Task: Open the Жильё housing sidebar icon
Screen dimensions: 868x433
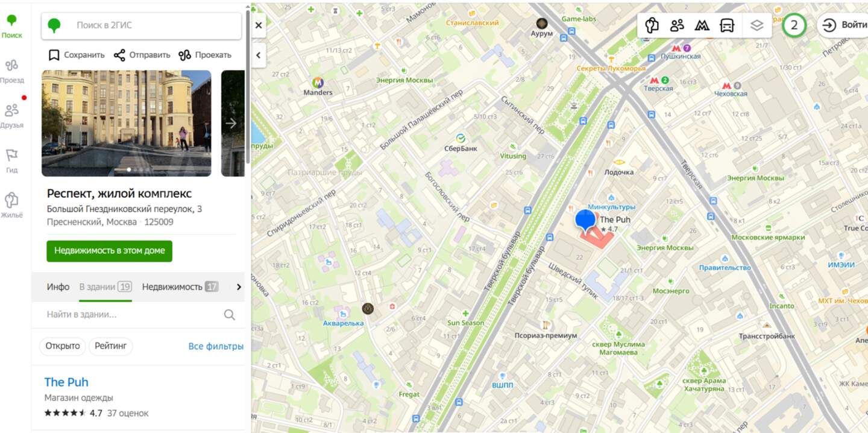Action: [x=12, y=205]
